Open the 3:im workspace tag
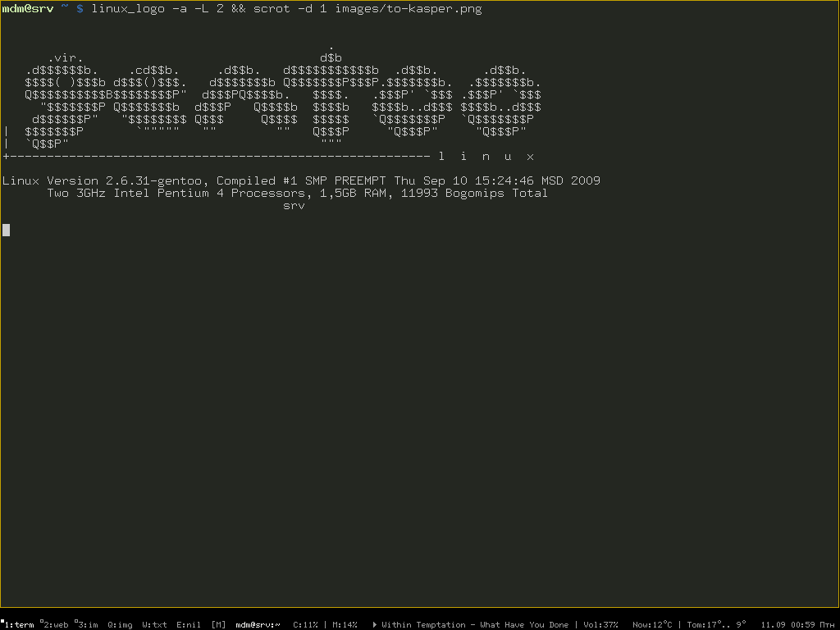The width and height of the screenshot is (840, 630). [87, 624]
